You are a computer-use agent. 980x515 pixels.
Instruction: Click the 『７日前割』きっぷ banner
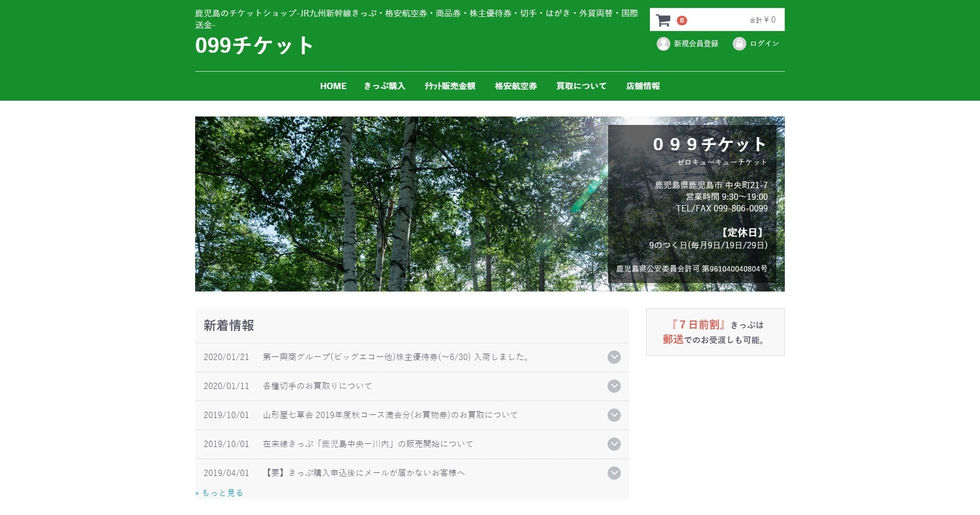click(715, 332)
